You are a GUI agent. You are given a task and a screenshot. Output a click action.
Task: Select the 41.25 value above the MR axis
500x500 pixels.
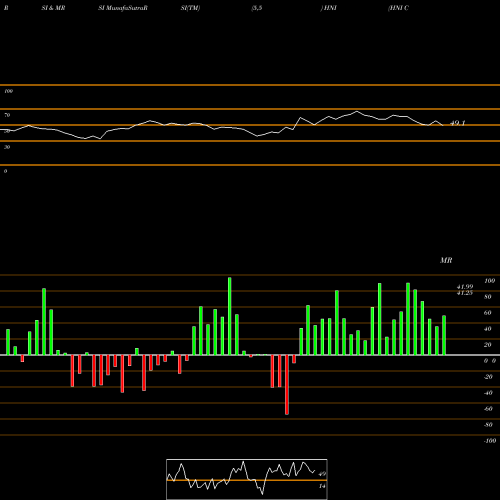[x=465, y=293]
